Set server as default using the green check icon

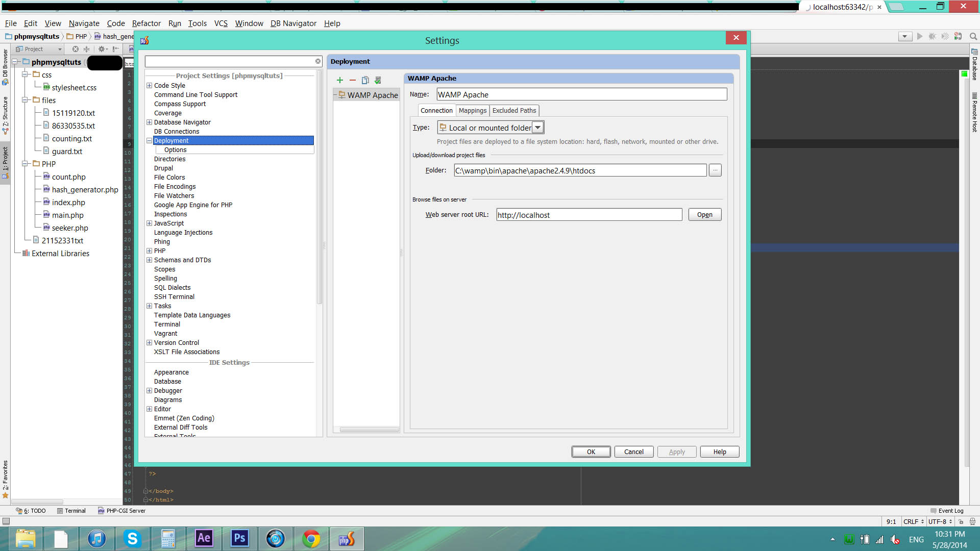click(378, 81)
